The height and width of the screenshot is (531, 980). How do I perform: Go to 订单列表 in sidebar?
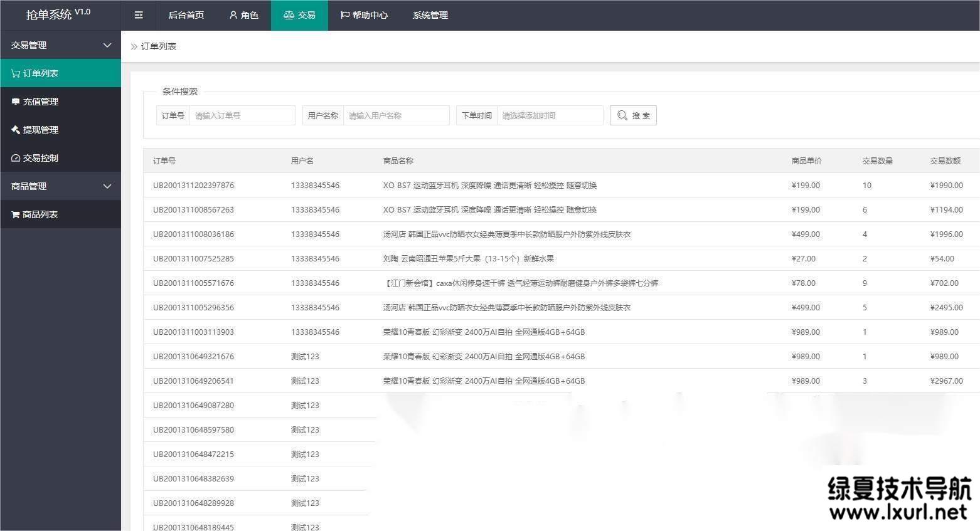(x=60, y=73)
